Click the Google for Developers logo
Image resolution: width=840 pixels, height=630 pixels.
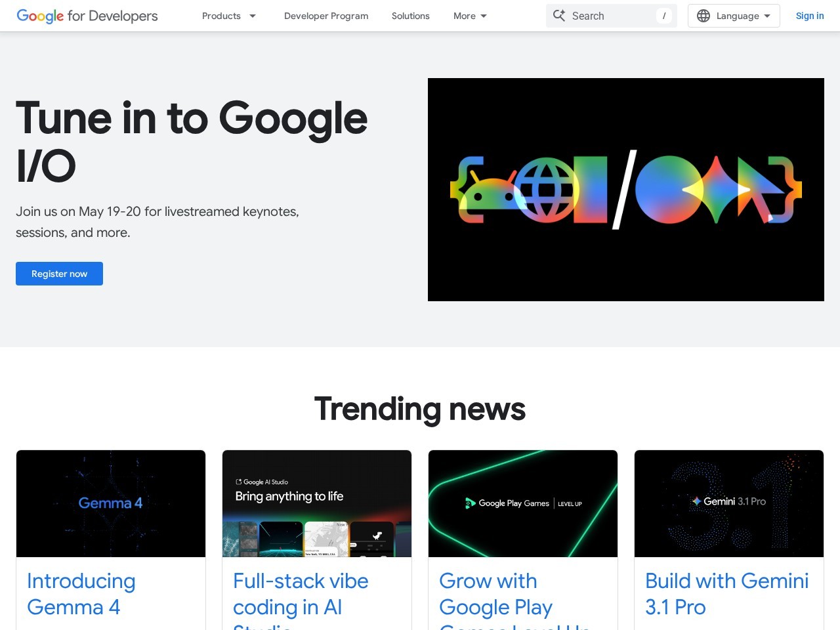(87, 16)
